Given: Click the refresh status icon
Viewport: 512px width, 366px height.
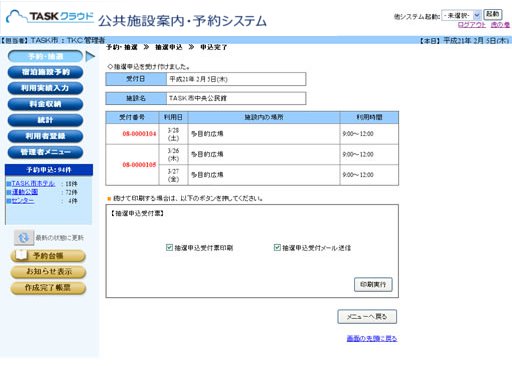Looking at the screenshot, I should coord(24,238).
